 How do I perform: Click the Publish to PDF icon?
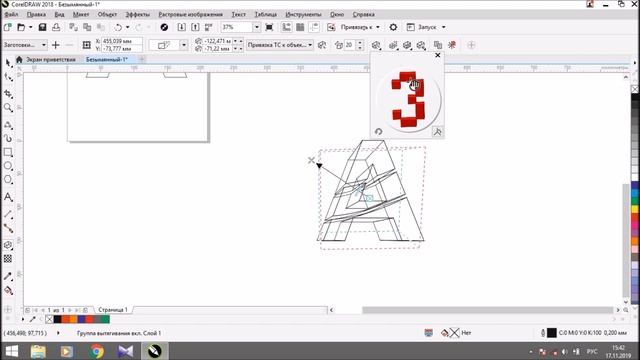click(x=209, y=27)
